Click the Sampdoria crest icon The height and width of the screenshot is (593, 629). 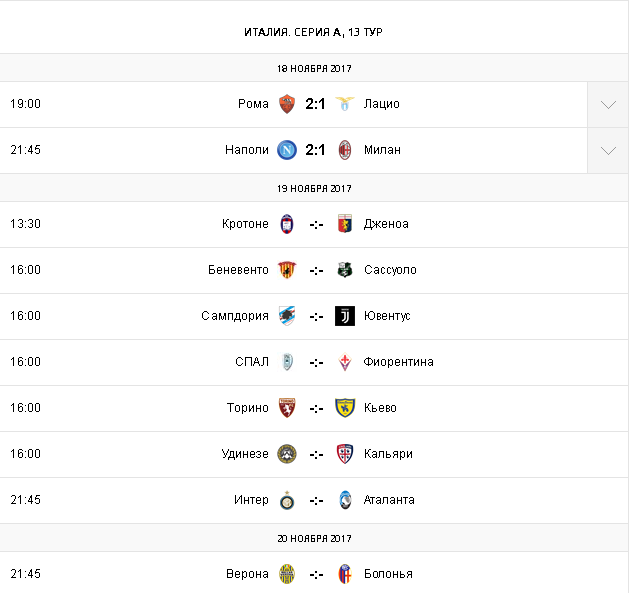(x=287, y=316)
